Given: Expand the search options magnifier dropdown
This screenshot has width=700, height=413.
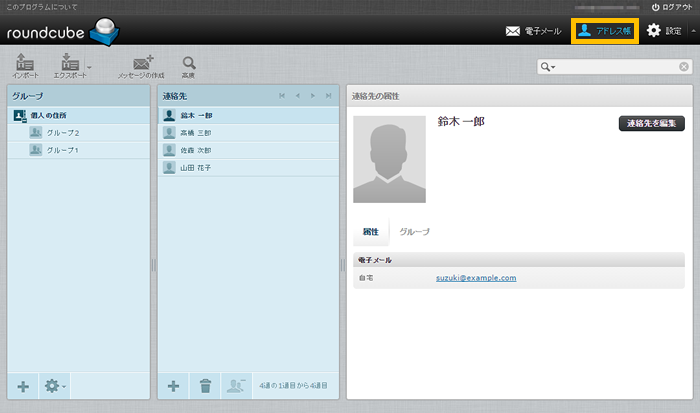Looking at the screenshot, I should point(548,67).
